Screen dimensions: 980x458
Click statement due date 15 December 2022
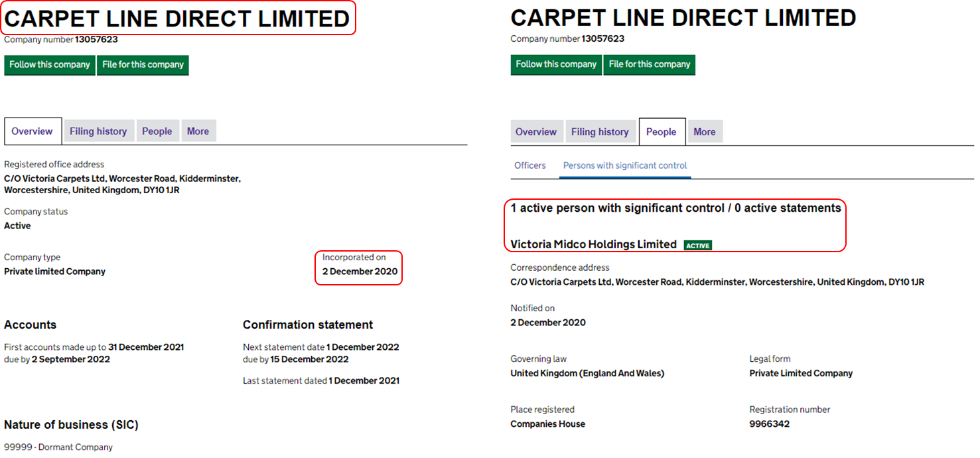(x=310, y=359)
